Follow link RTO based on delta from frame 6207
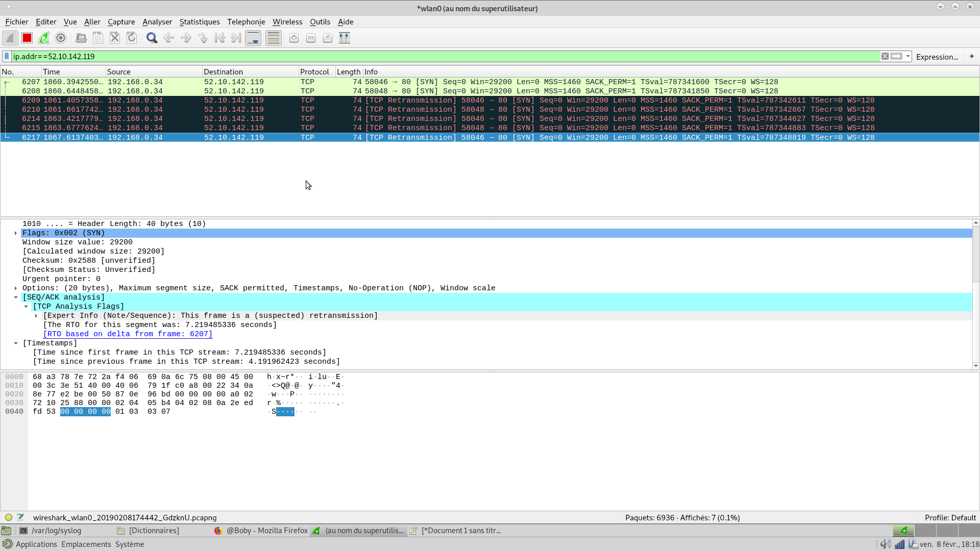980x551 pixels. pos(128,334)
